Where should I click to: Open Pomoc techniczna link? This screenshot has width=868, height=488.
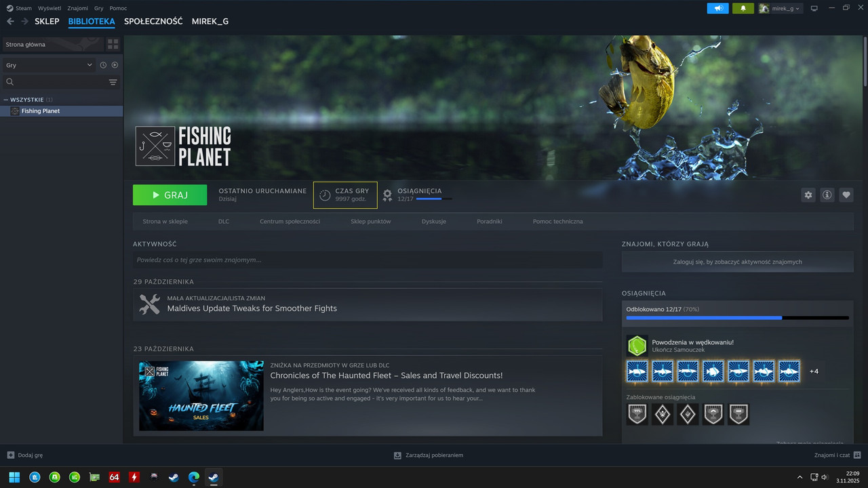pyautogui.click(x=557, y=222)
